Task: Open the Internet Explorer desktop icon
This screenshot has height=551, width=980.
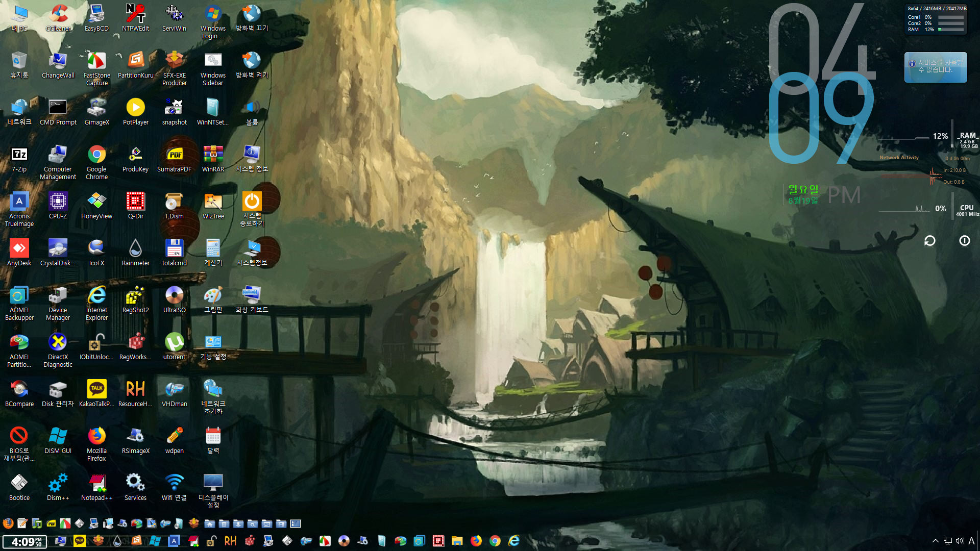Action: [x=96, y=303]
